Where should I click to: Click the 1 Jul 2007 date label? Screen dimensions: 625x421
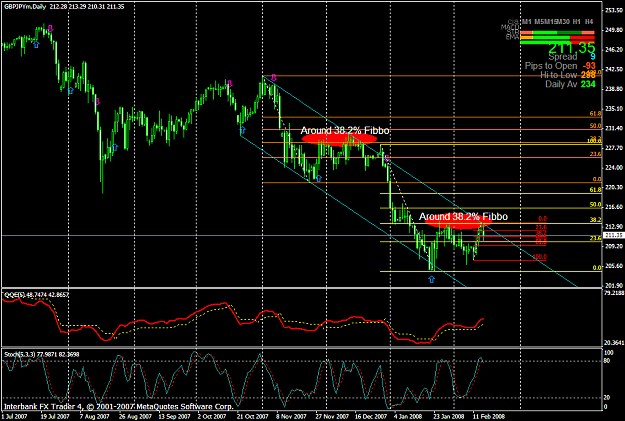click(x=14, y=416)
